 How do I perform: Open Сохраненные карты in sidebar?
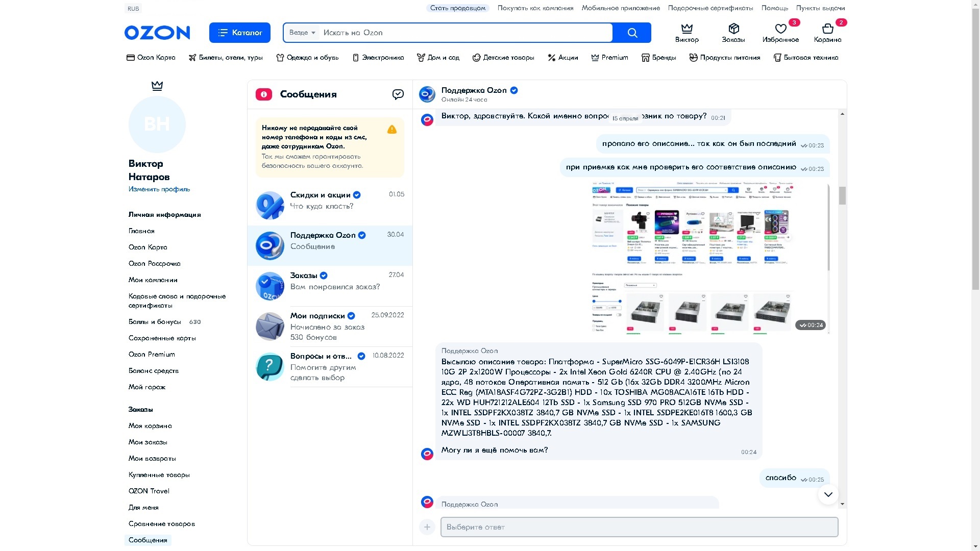coord(162,338)
